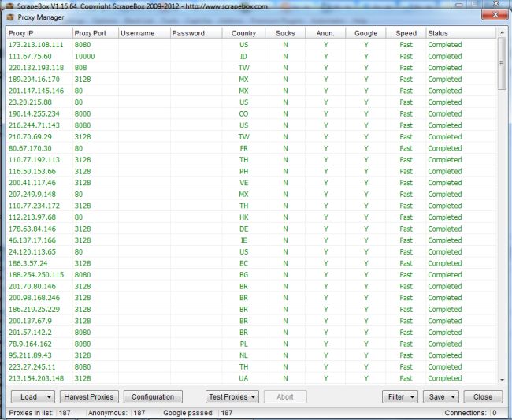The image size is (512, 420).
Task: Select proxy row 200.41.117.46
Action: point(251,183)
